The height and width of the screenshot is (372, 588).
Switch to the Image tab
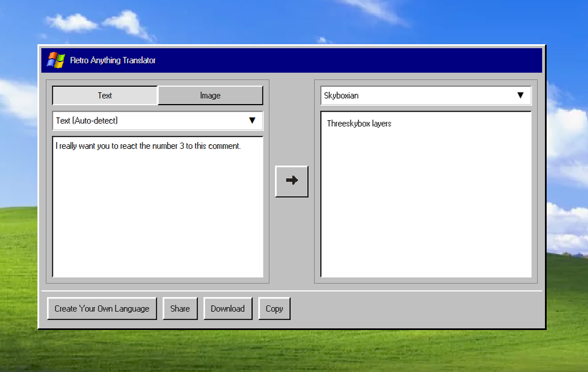coord(210,95)
